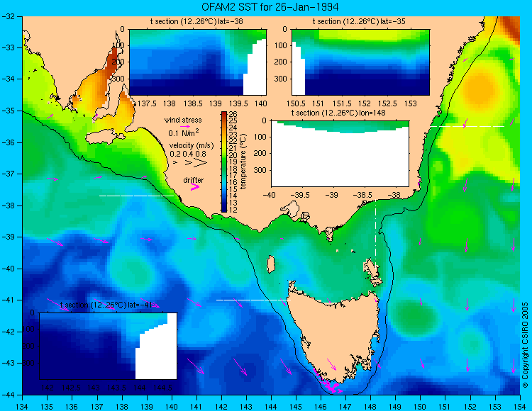Viewport: 532px width, 411px height.
Task: Click the 't section lon=148' inset title
Action: (338, 113)
